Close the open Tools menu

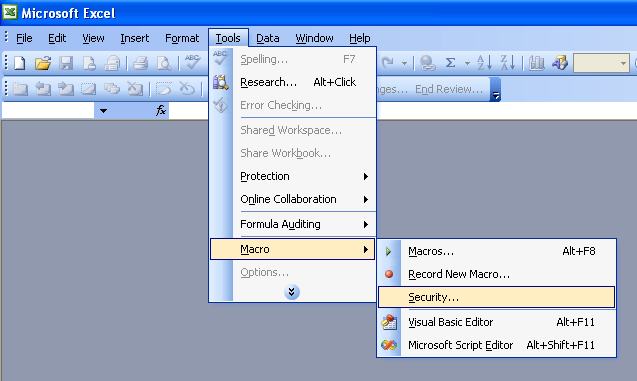click(228, 38)
